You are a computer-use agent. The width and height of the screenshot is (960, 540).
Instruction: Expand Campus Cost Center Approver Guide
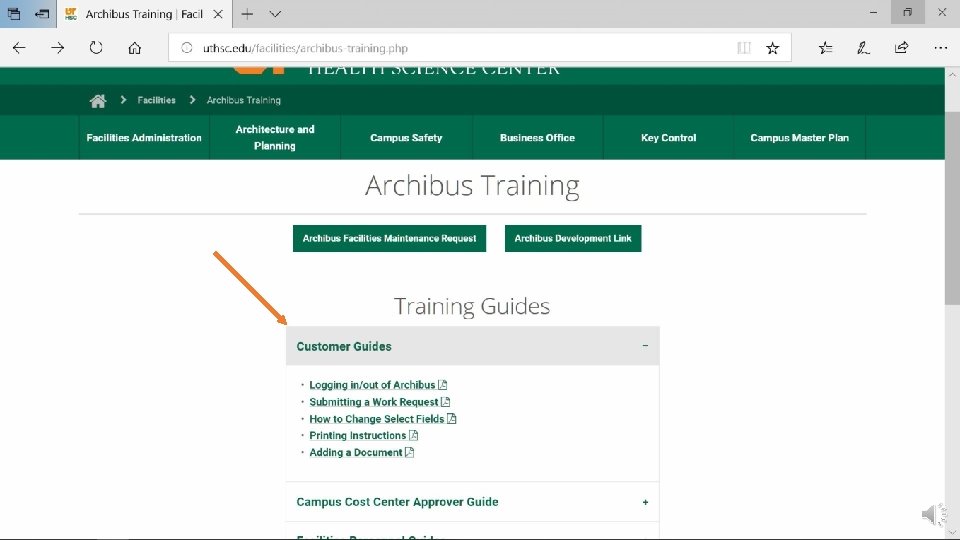pyautogui.click(x=473, y=502)
